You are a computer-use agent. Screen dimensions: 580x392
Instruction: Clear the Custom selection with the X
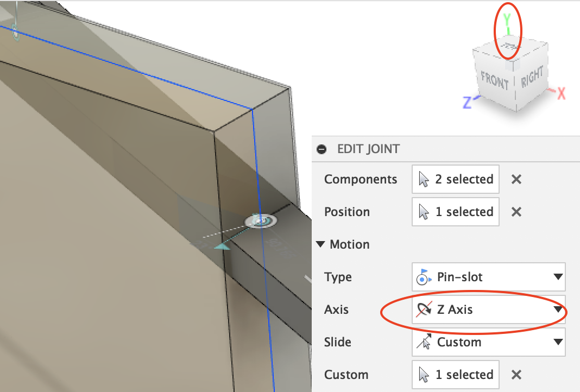click(x=515, y=375)
